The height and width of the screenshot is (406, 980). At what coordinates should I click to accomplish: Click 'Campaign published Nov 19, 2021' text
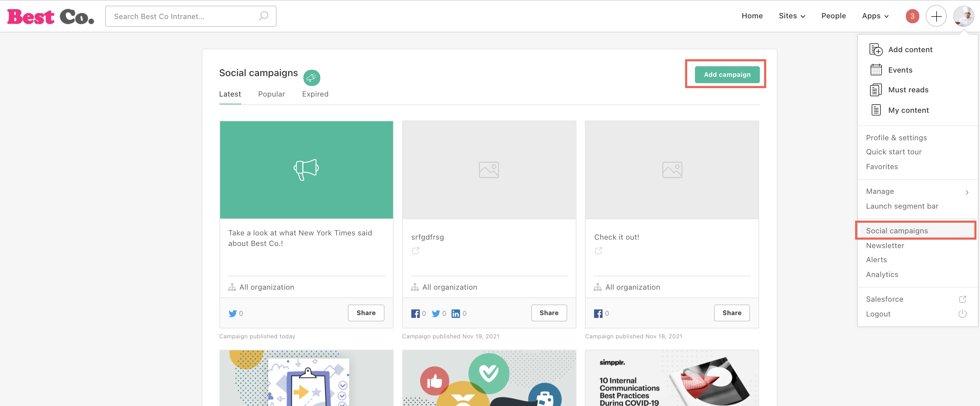coord(450,336)
